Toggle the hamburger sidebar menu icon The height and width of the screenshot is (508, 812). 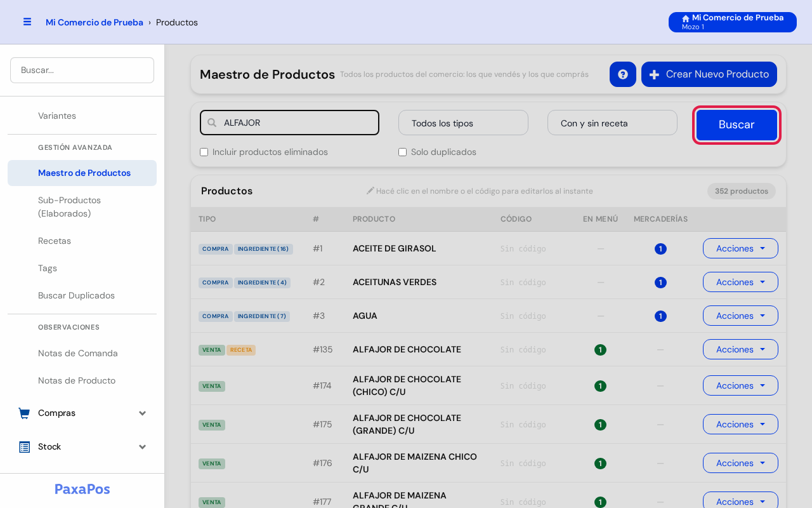point(27,22)
